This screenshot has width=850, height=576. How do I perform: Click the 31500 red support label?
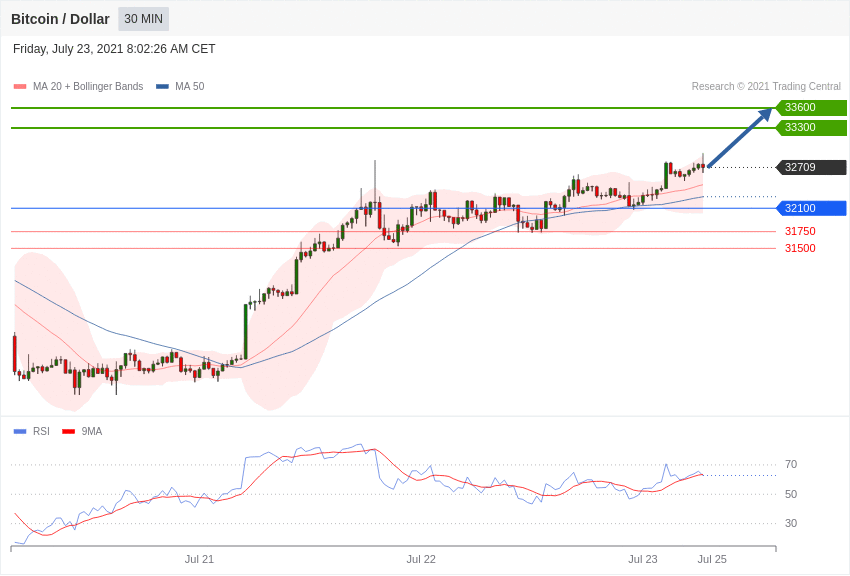coord(800,248)
